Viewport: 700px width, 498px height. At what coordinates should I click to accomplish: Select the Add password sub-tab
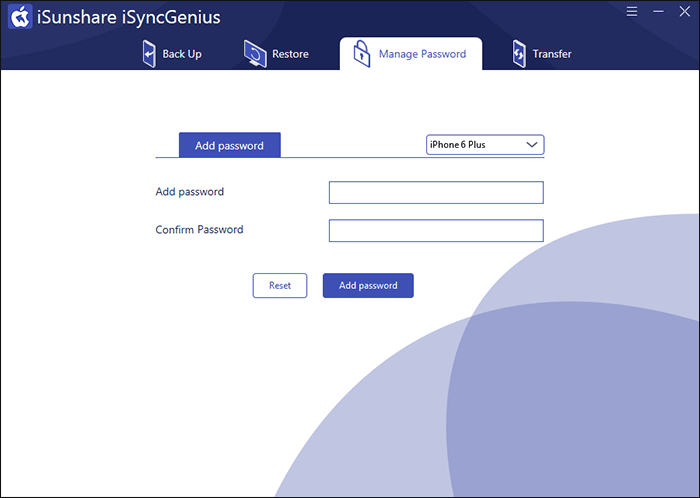[229, 145]
